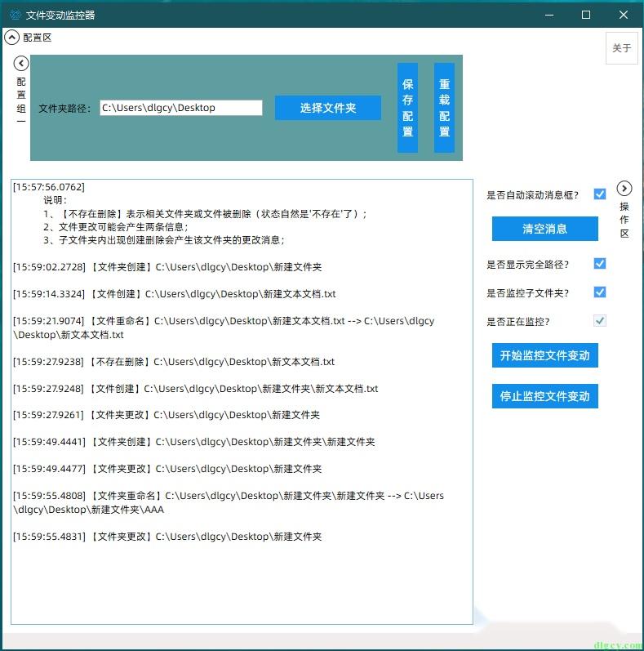
Task: Toggle 是否监控子文件夹 checkbox
Action: click(x=600, y=292)
